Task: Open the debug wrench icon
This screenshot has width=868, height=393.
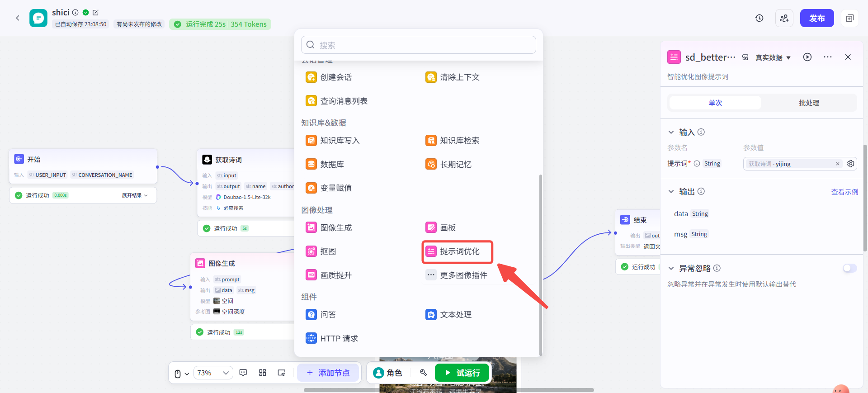Action: (x=423, y=373)
